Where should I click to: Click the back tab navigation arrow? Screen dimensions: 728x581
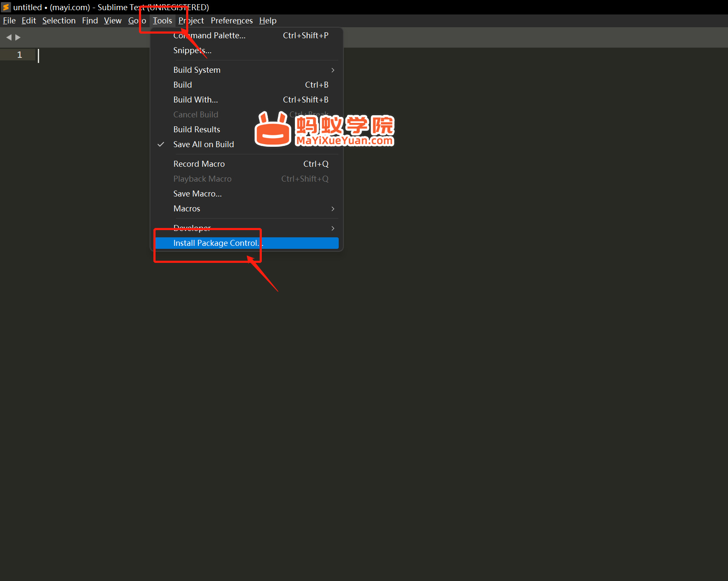[x=9, y=37]
